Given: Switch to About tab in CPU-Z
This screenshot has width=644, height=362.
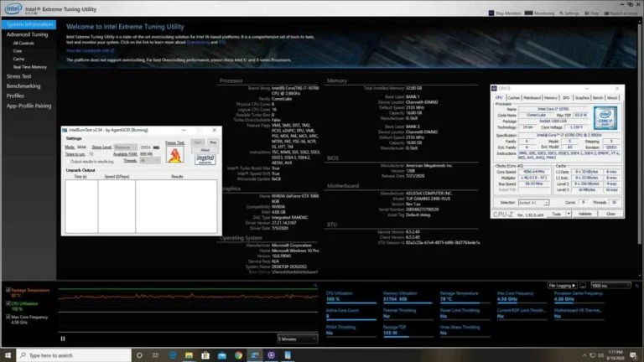Looking at the screenshot, I should click(x=612, y=98).
